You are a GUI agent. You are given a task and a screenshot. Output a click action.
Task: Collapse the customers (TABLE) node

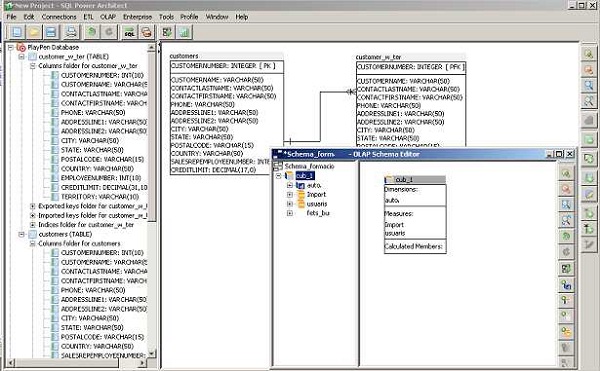[22, 234]
